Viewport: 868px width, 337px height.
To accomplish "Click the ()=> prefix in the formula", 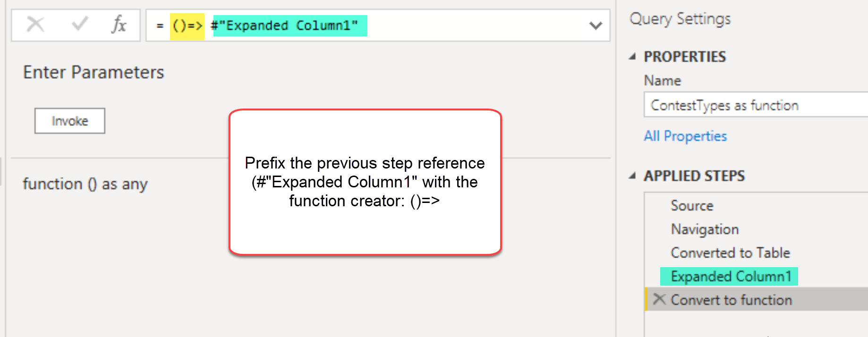I will [187, 26].
